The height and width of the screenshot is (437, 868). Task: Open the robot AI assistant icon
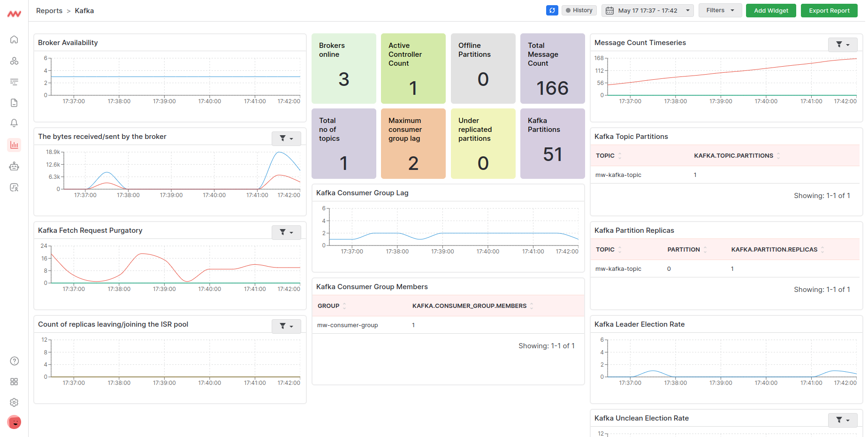point(14,166)
